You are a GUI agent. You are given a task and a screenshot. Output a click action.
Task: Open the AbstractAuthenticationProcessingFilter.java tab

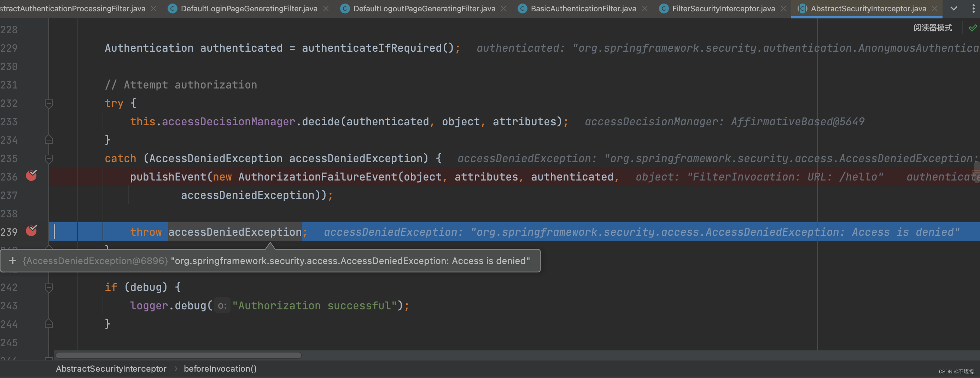(72, 8)
